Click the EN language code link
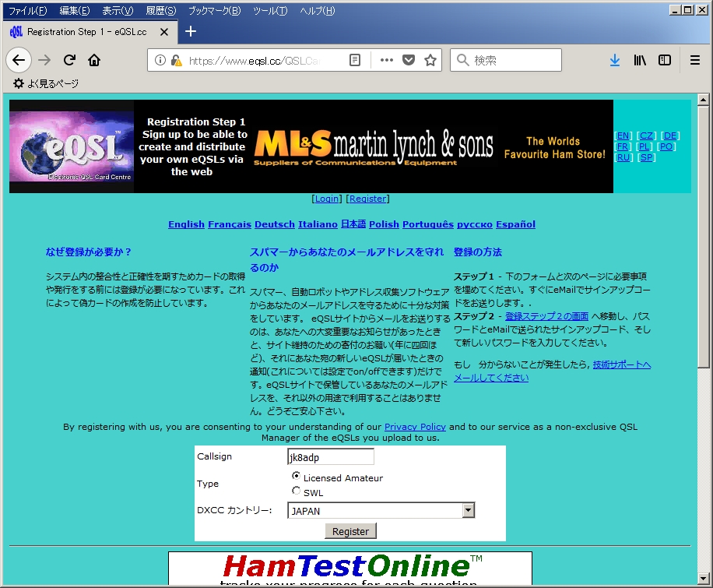 [623, 136]
